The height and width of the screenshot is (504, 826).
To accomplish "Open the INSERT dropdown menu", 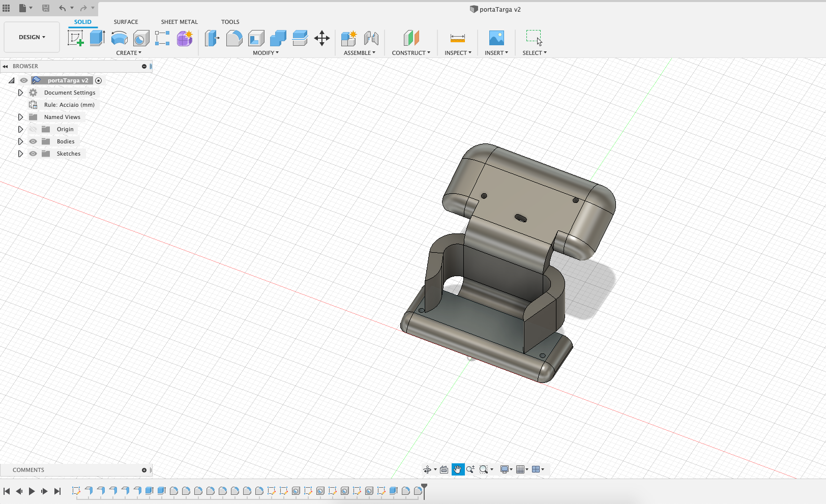I will click(x=496, y=53).
